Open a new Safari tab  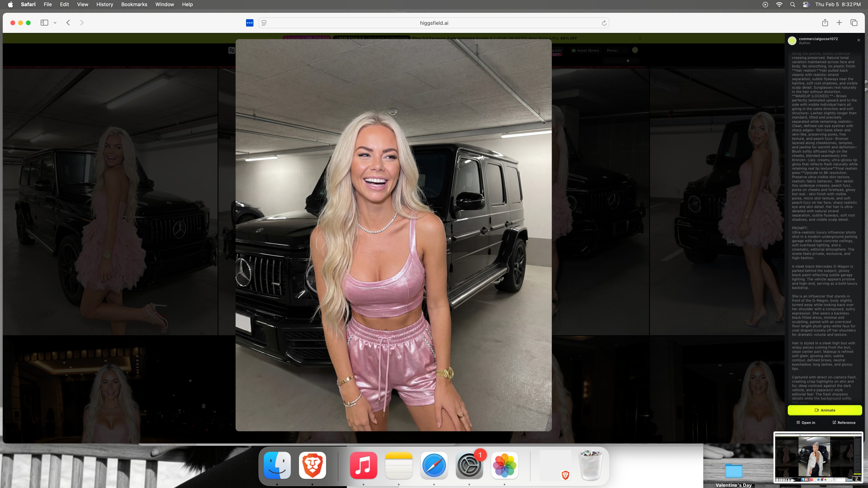839,23
